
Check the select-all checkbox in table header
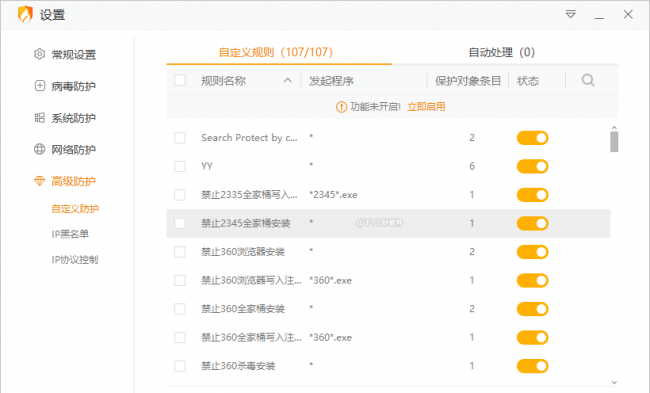click(180, 80)
